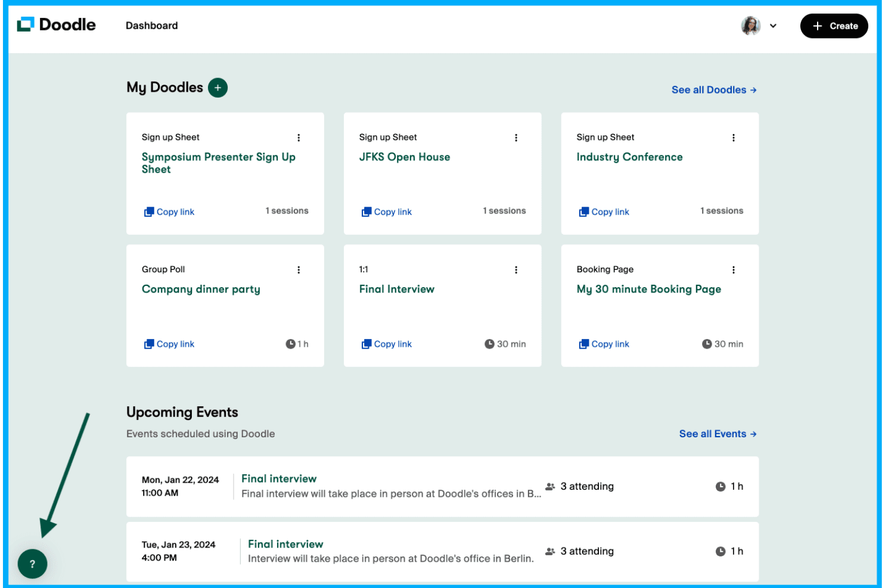Click the Doodle logo
Screen dimensions: 882x588
[x=57, y=24]
